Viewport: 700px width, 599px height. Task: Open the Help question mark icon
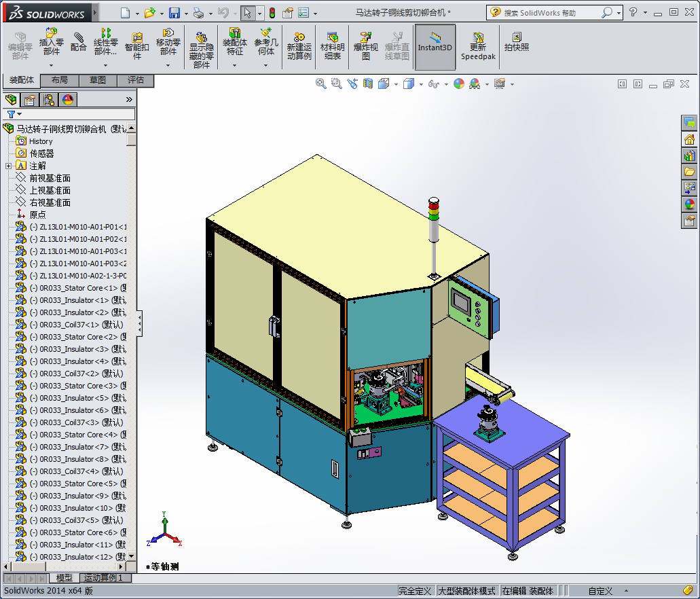coord(633,12)
